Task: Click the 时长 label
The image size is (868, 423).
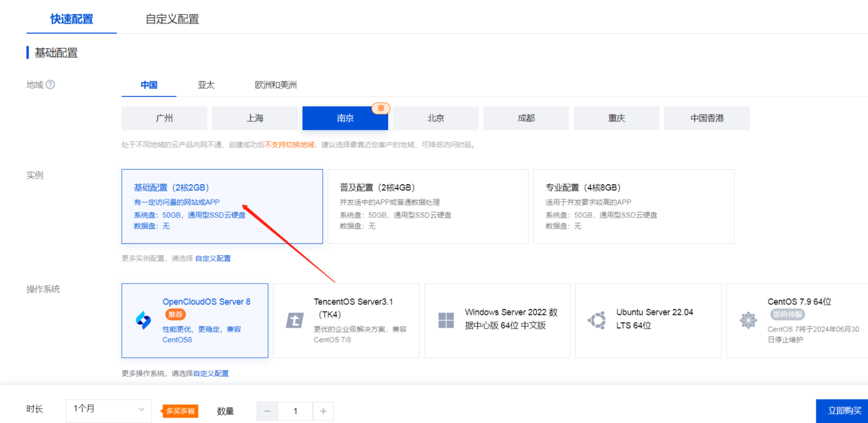Action: tap(35, 409)
